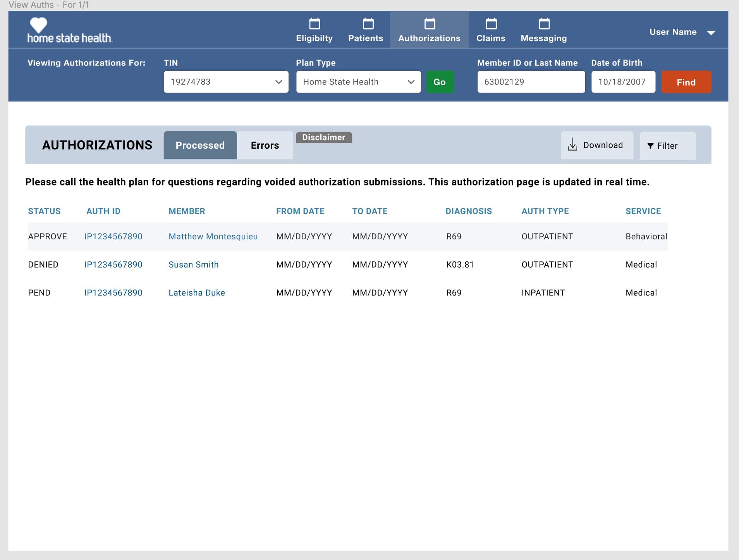
Task: Click the Behavioral service cell
Action: tap(646, 237)
